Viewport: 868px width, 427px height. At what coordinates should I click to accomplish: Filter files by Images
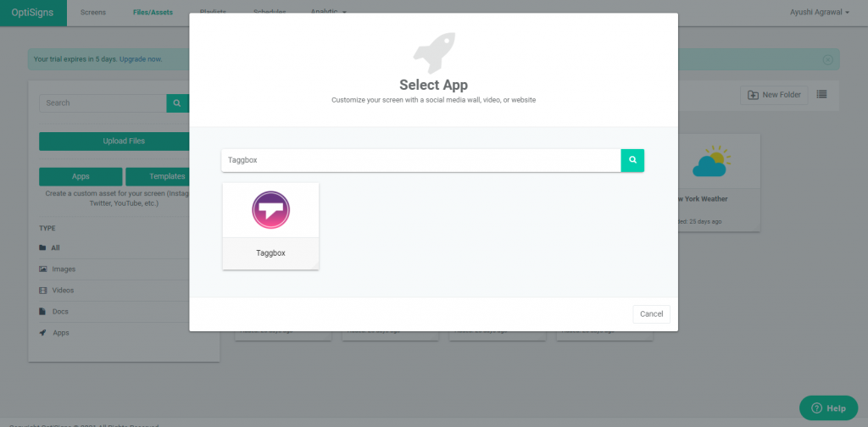(x=64, y=269)
